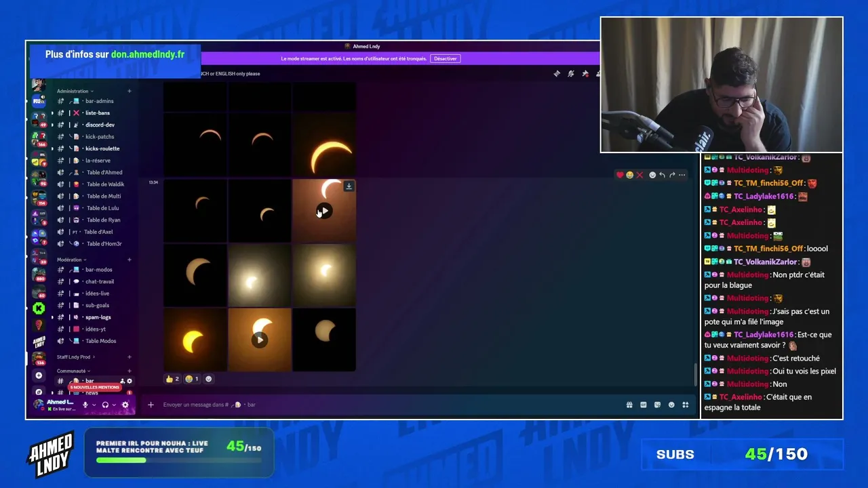Open pinned messages icon in header

click(585, 73)
